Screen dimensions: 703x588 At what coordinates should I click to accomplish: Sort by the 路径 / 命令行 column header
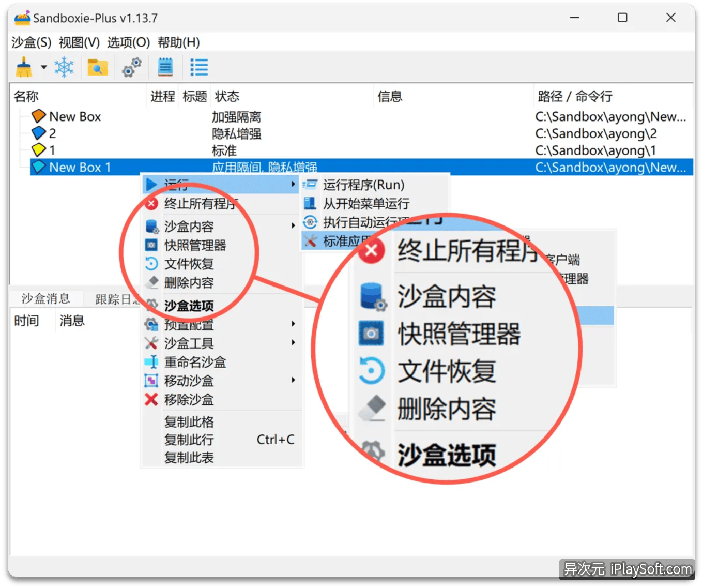click(575, 96)
